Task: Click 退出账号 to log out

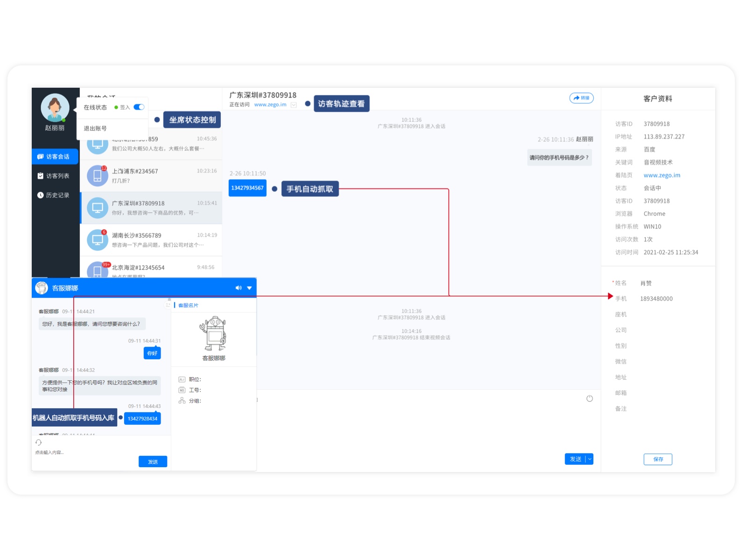Action: 95,128
